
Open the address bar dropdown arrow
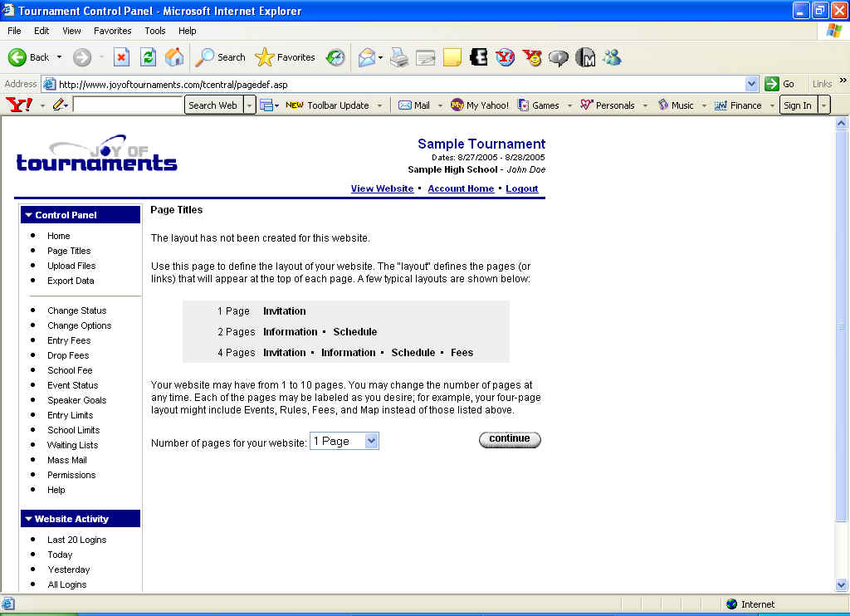coord(751,84)
